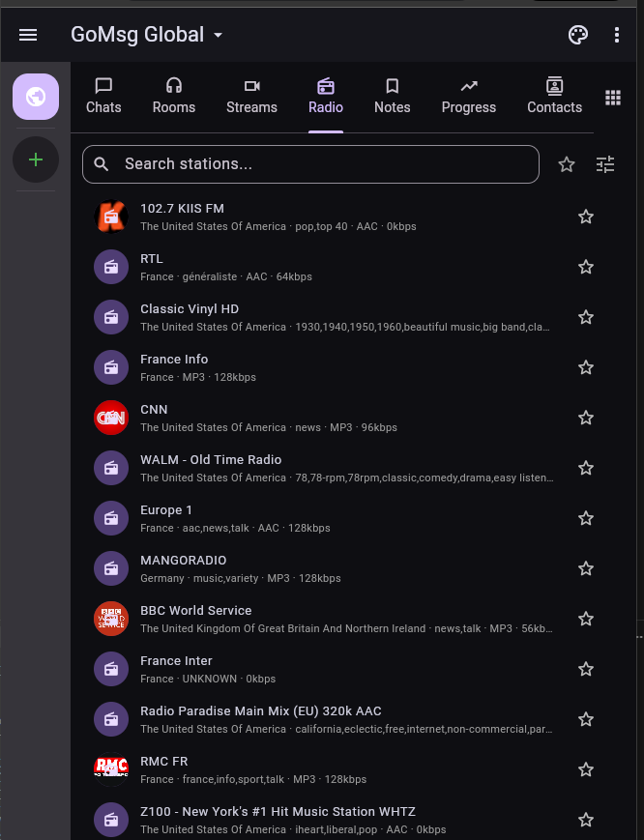Image resolution: width=644 pixels, height=840 pixels.
Task: Favorite the France Info station
Action: [x=586, y=367]
